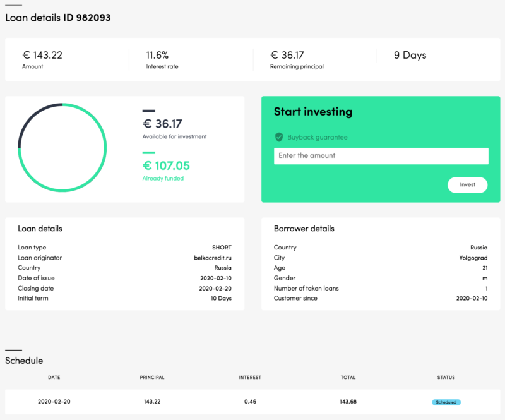Click the Buyback guarantee shield icon
This screenshot has height=420, width=505.
[279, 137]
